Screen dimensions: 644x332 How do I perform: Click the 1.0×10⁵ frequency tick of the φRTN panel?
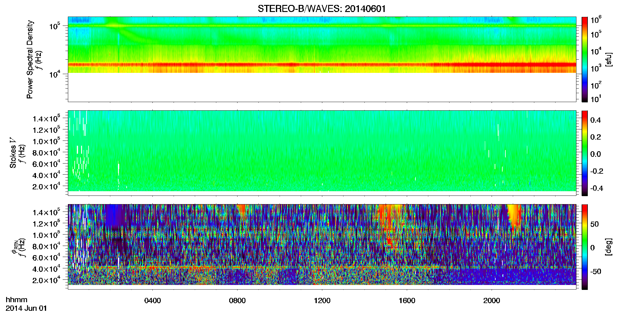[46, 235]
